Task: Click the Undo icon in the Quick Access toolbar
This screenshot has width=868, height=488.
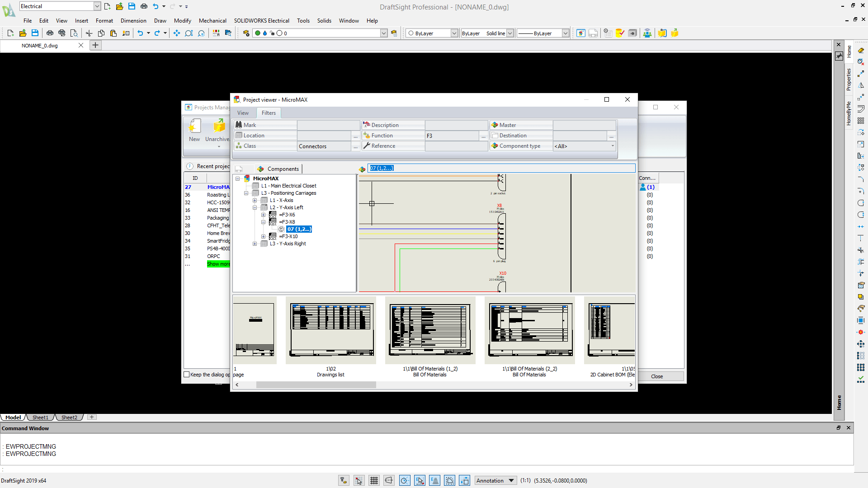Action: 141,33
